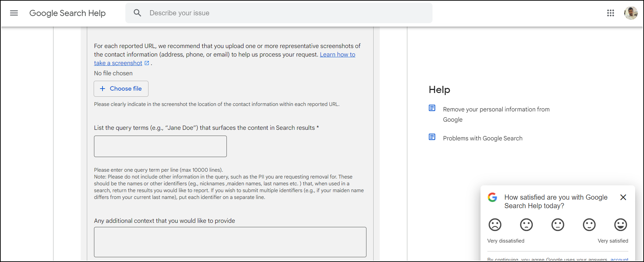Viewport: 644px width, 262px height.
Task: Click the Any additional context label
Action: (x=164, y=221)
